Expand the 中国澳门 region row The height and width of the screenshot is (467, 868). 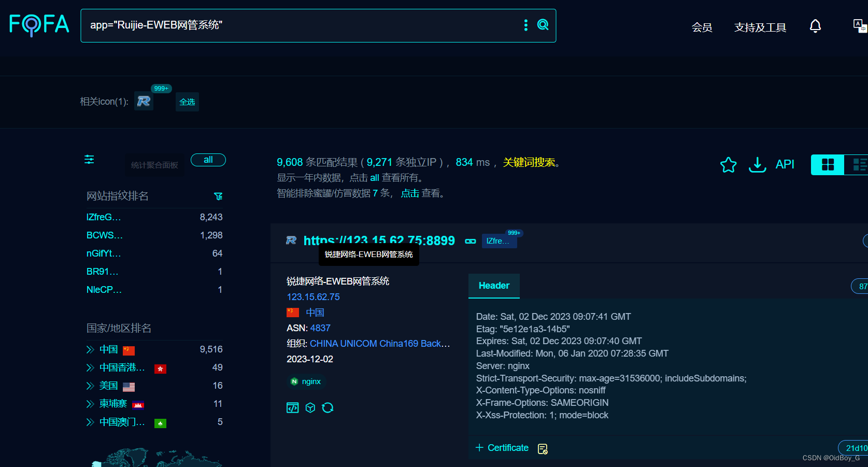(90, 422)
